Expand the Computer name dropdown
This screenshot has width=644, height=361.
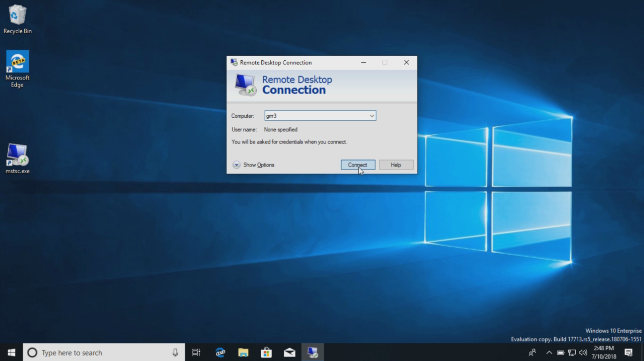(372, 115)
